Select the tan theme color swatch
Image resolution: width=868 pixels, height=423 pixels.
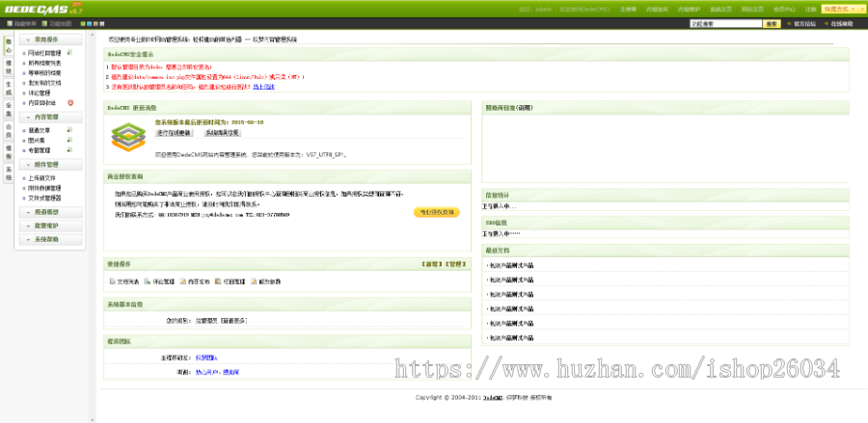[95, 24]
